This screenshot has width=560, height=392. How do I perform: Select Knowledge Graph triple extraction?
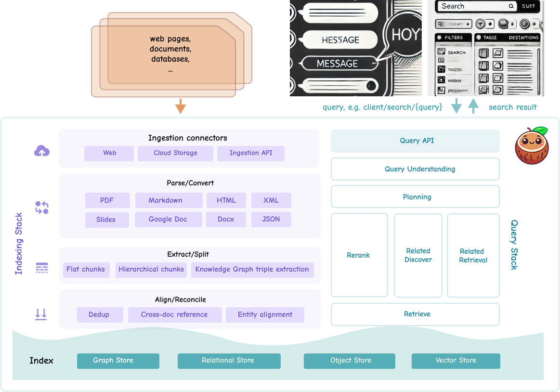click(252, 270)
